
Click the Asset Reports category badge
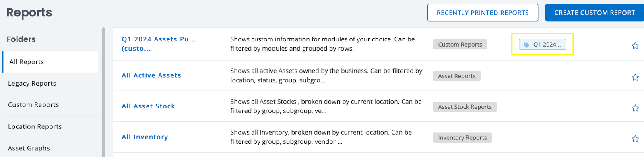tap(457, 76)
